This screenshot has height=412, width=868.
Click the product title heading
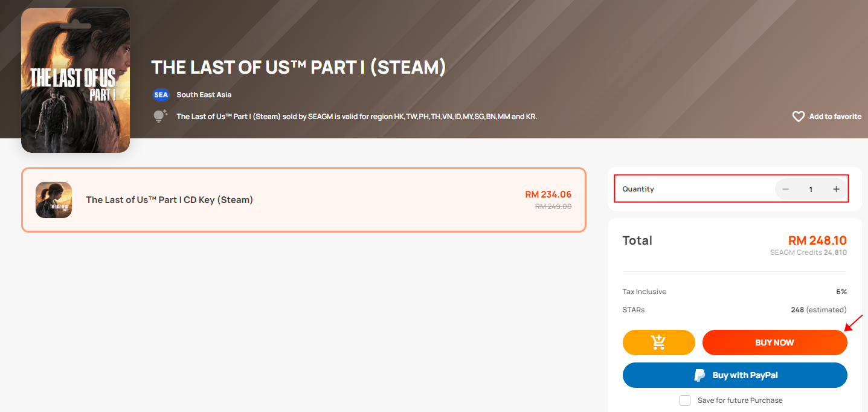click(298, 67)
